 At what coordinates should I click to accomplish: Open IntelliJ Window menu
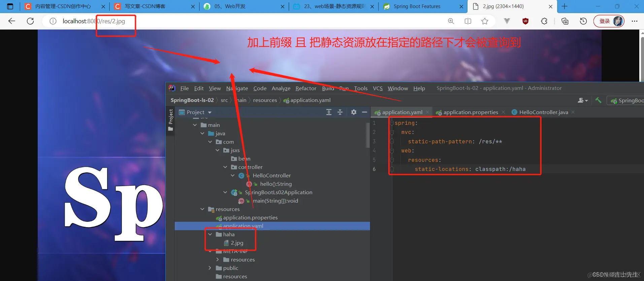(398, 88)
